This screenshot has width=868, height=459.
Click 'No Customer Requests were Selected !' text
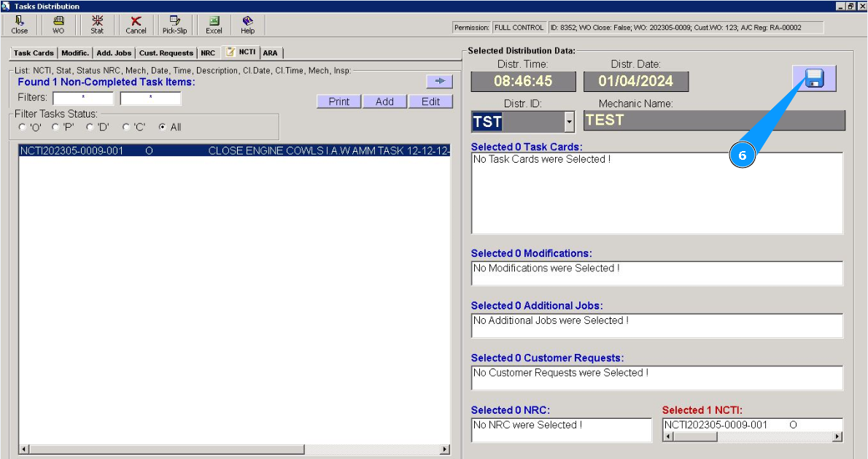(x=561, y=373)
